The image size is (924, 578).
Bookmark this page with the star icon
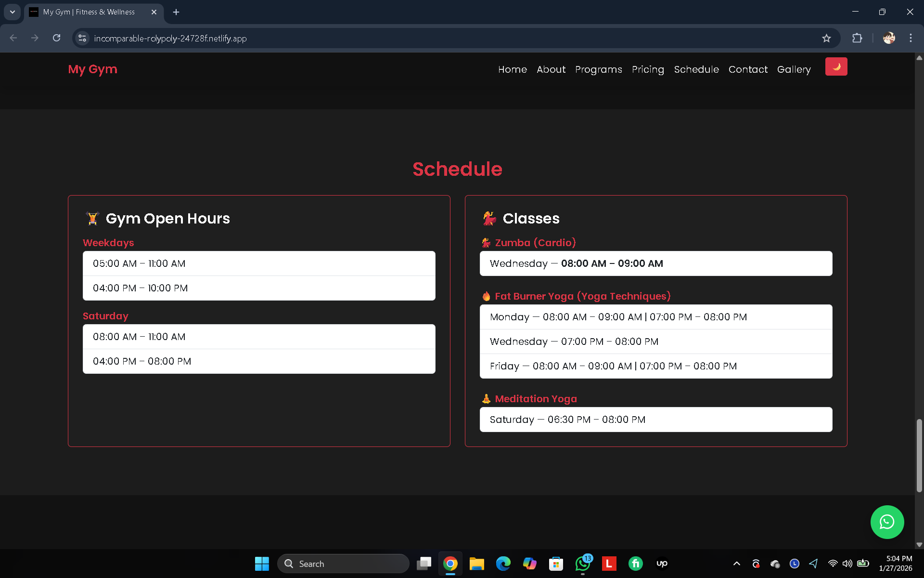(826, 38)
